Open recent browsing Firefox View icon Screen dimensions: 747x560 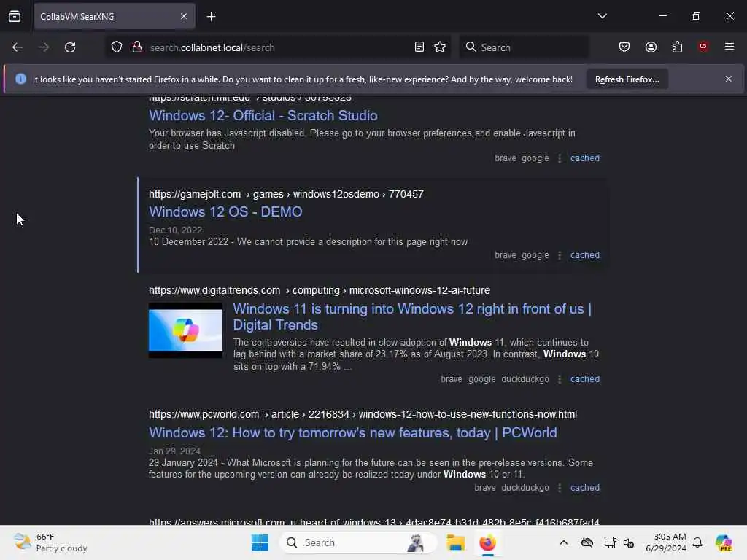click(15, 17)
